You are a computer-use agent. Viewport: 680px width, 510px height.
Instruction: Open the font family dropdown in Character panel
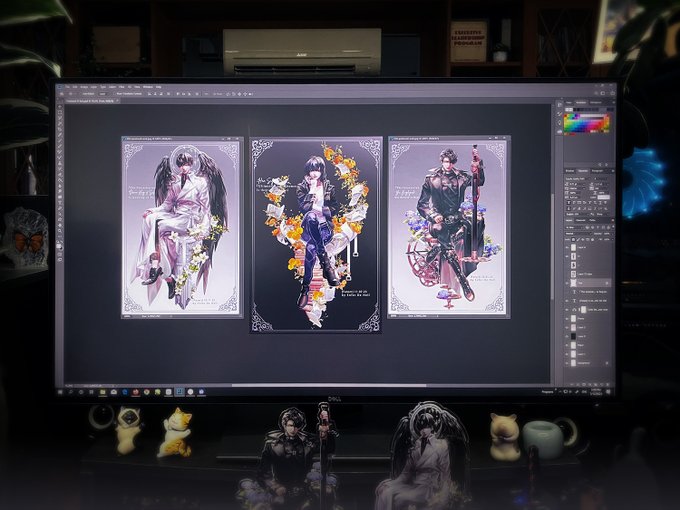click(578, 179)
